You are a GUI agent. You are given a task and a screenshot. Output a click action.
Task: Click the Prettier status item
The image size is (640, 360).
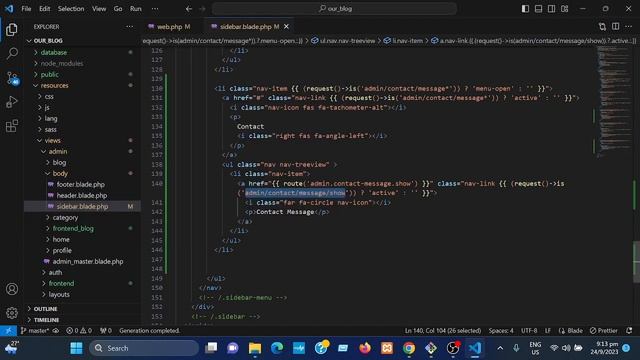604,331
